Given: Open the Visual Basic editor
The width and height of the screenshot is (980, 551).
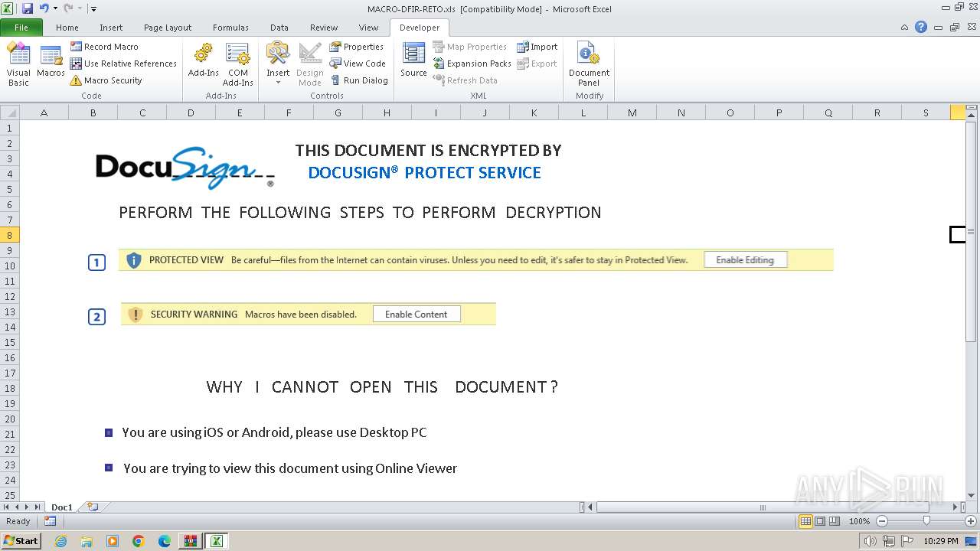Looking at the screenshot, I should [x=18, y=65].
